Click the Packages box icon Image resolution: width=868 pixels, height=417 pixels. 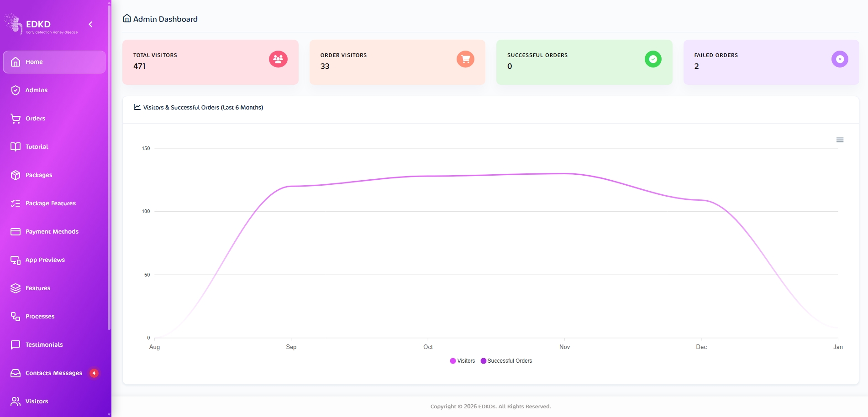(x=16, y=175)
